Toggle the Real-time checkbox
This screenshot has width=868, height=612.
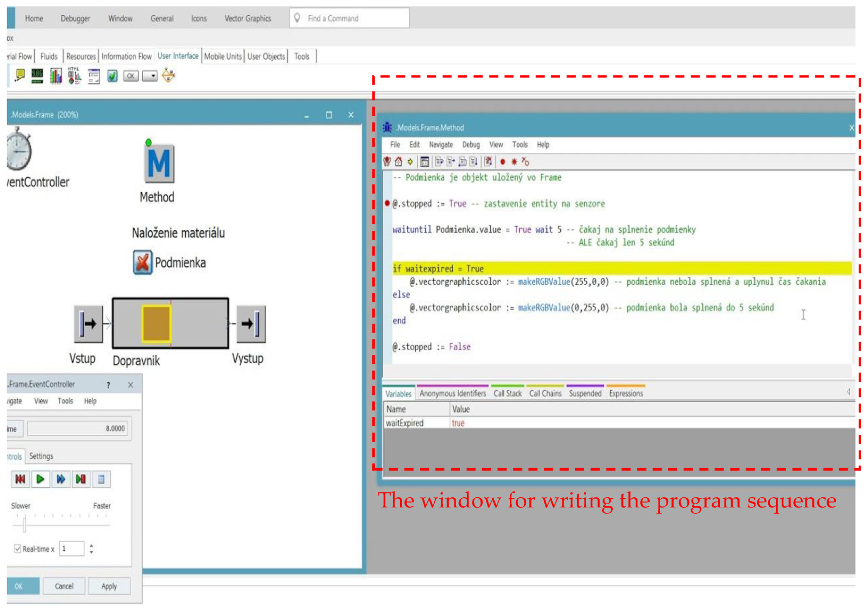point(17,548)
